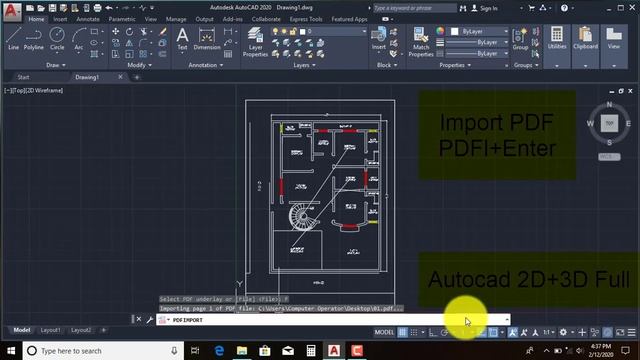Toggle annotation visibility icon in status bar

(x=513, y=332)
